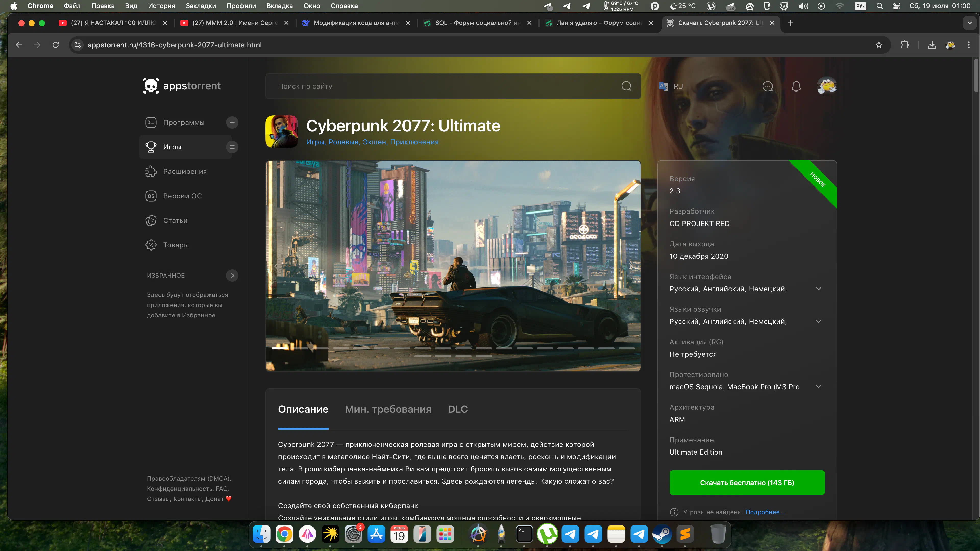980x551 pixels.
Task: Open the user avatar profile menu
Action: click(x=826, y=86)
